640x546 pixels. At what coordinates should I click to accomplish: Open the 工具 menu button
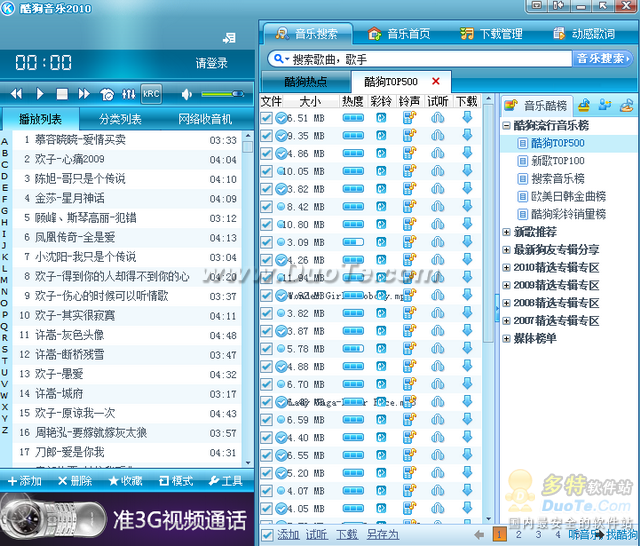coord(226,481)
